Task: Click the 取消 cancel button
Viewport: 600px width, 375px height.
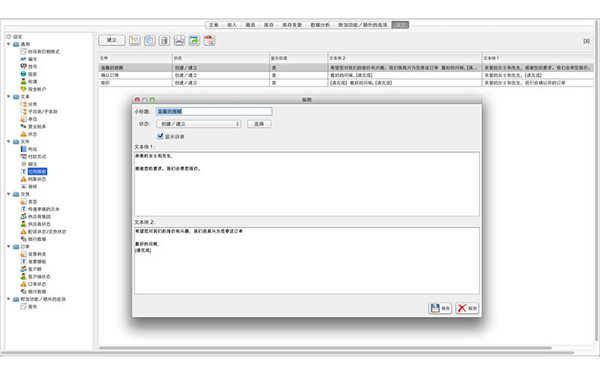Action: [x=467, y=308]
